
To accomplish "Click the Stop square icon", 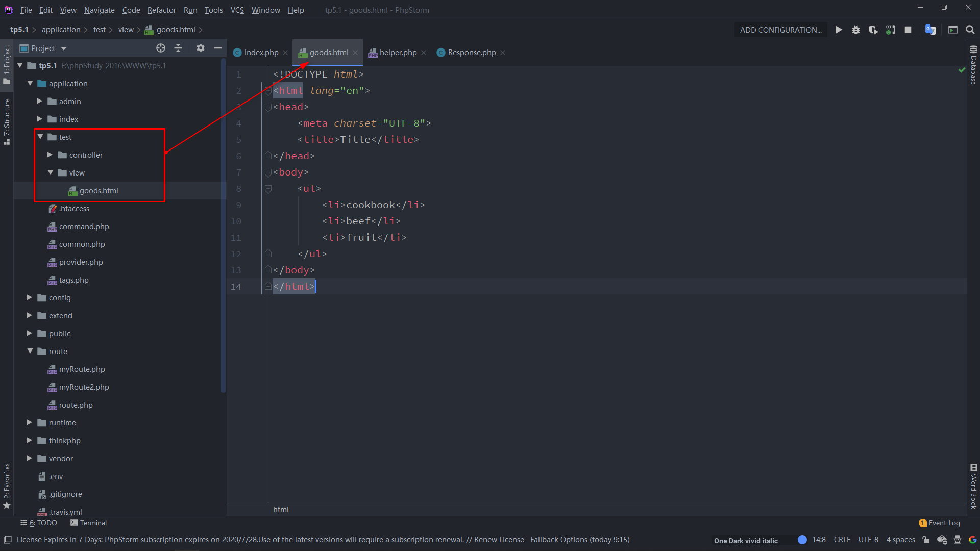I will click(x=908, y=30).
